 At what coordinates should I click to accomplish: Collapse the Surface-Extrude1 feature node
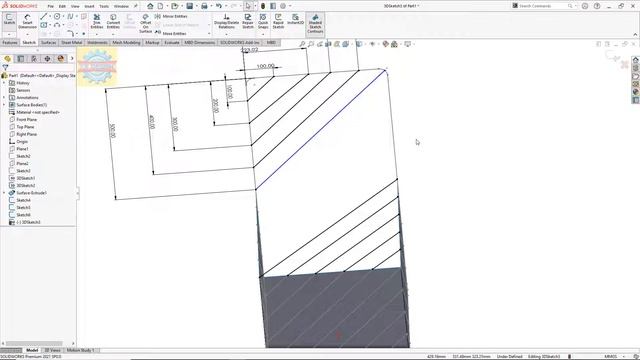click(4, 193)
